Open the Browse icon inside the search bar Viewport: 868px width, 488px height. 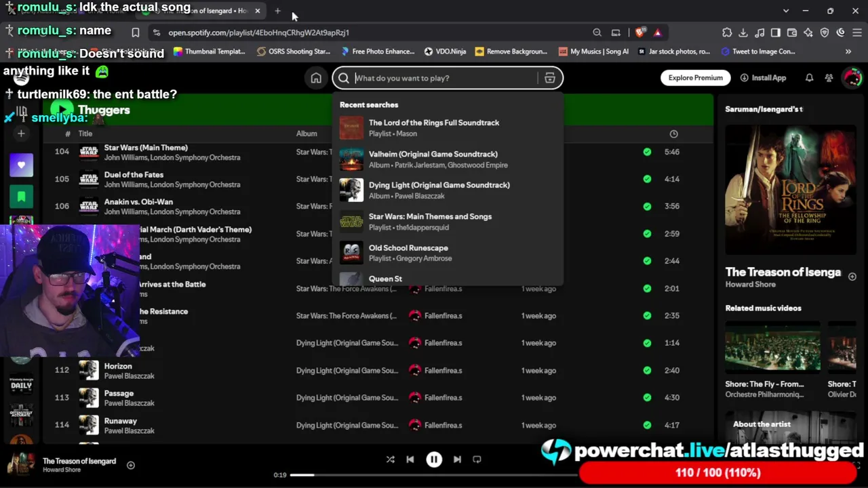tap(550, 78)
